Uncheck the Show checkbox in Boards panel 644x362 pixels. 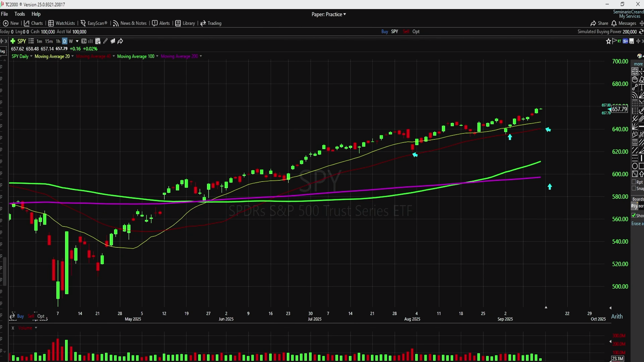[x=634, y=216]
